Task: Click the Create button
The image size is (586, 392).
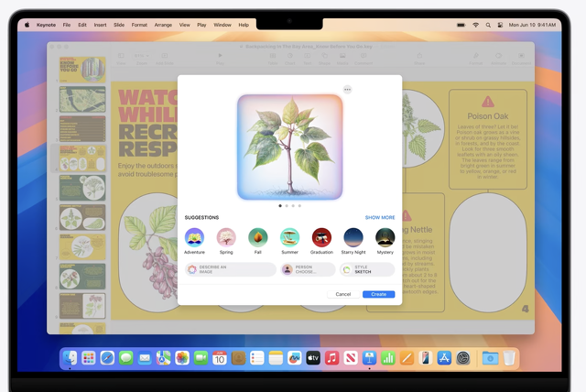Action: (x=379, y=294)
